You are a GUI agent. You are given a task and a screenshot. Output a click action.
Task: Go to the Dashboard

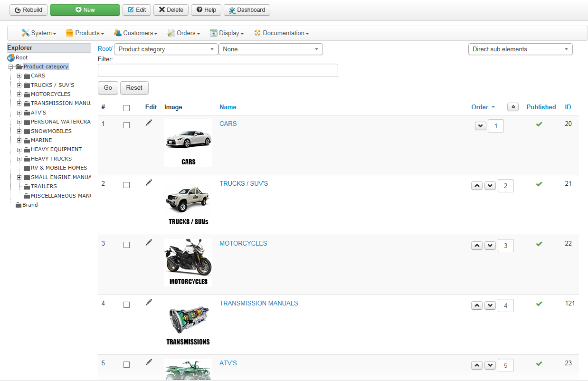247,10
